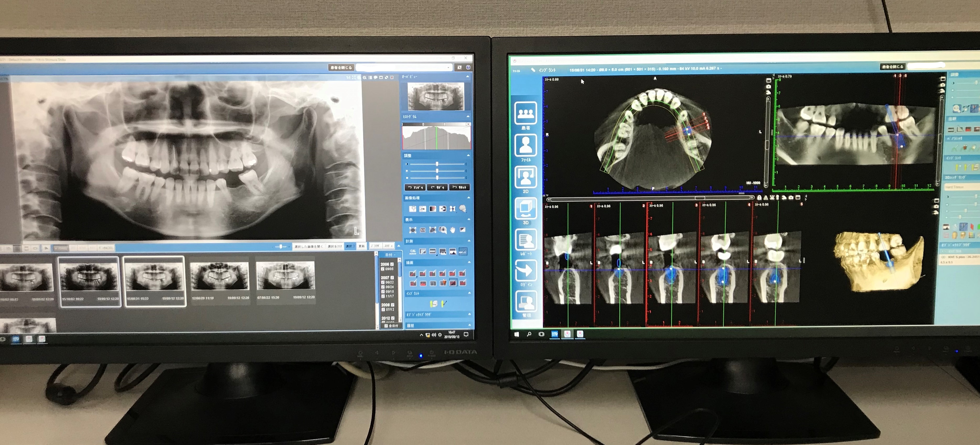Viewport: 980px width, 445px height.
Task: Click the help question mark icon
Action: point(468,67)
